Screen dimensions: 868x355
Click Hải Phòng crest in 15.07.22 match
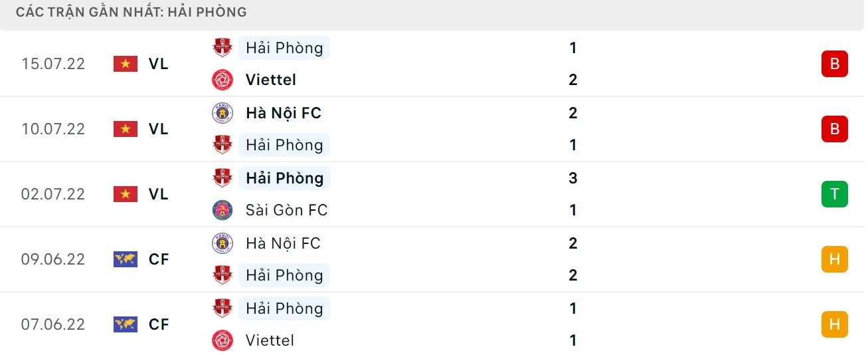(222, 48)
